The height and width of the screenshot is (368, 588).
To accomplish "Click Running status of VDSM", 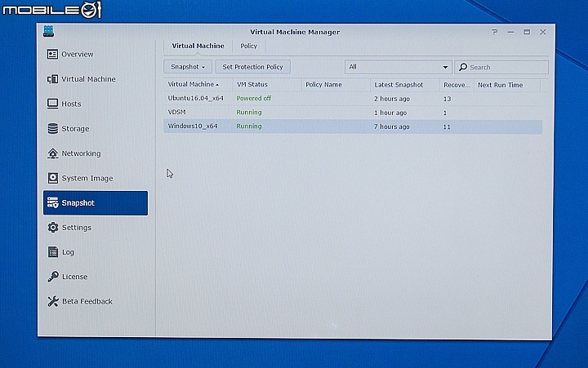I will (249, 112).
